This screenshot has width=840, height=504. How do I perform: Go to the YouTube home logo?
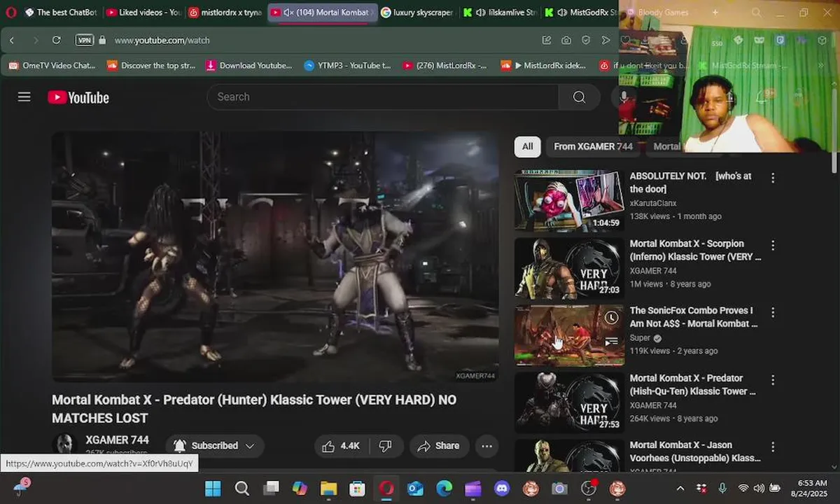(78, 97)
